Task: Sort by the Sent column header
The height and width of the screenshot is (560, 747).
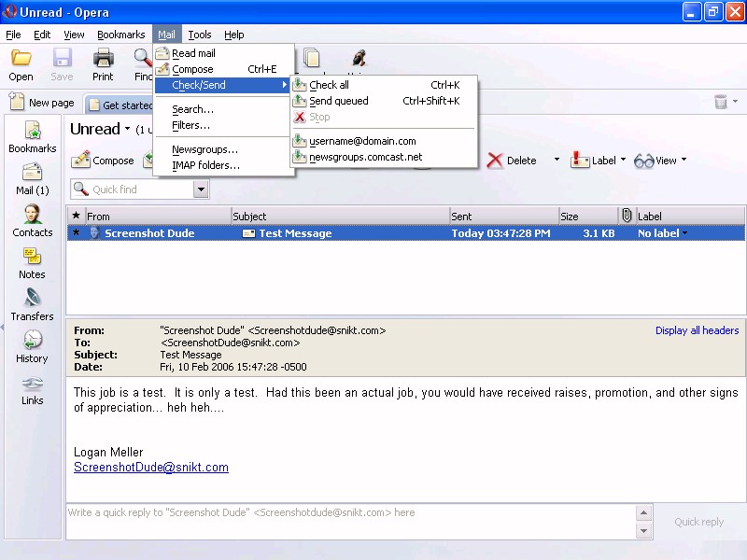Action: (x=504, y=216)
